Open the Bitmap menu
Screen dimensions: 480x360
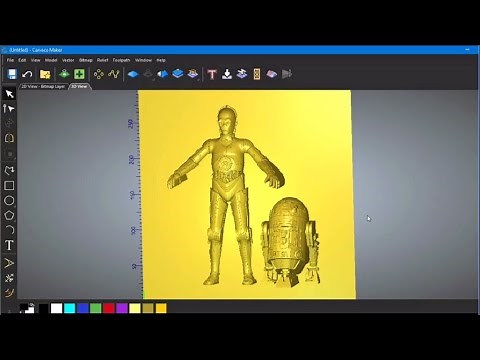tap(86, 60)
